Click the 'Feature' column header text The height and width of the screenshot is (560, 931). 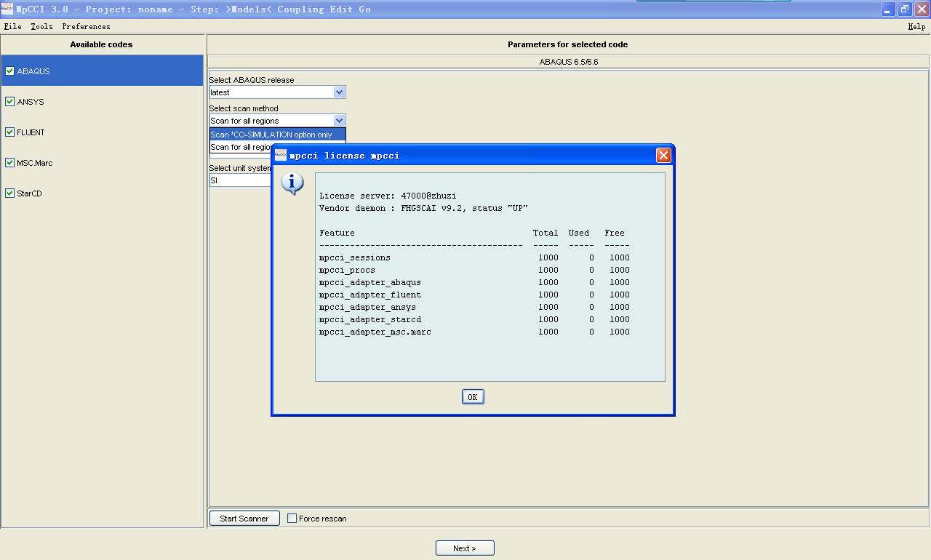click(x=337, y=233)
